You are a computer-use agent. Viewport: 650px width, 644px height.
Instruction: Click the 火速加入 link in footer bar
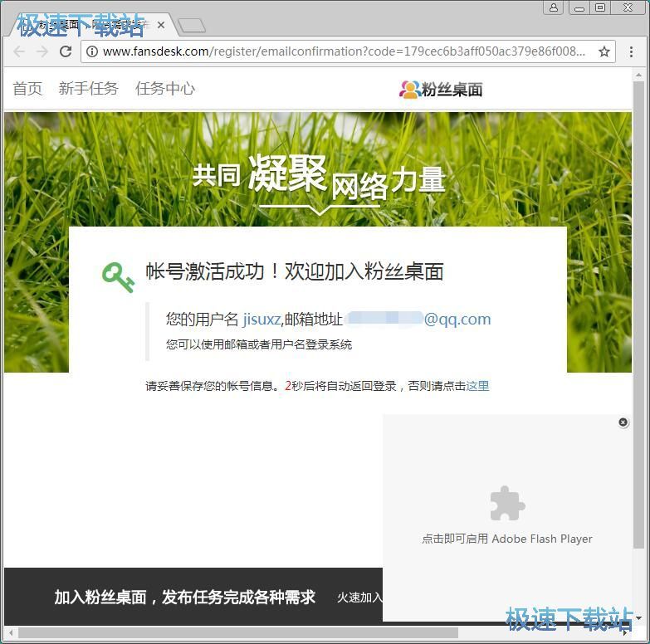359,598
